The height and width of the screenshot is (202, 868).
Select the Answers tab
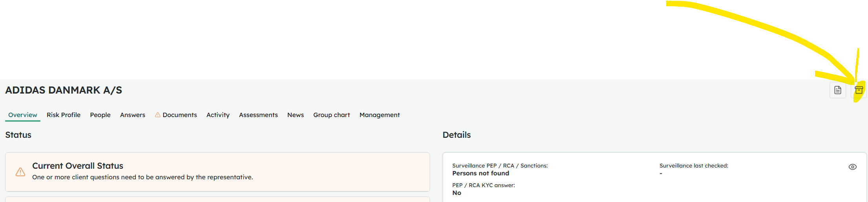(133, 115)
